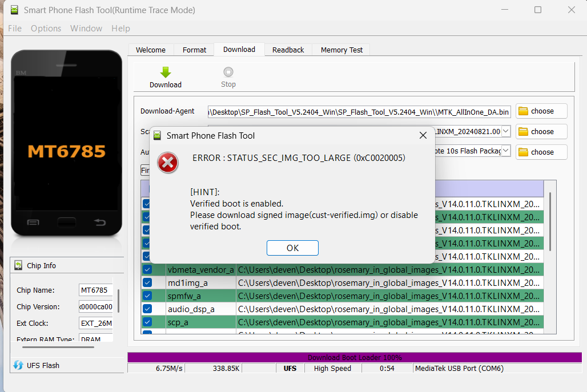Click folder icon for Scatter file choose
Image resolution: width=587 pixels, height=392 pixels.
523,132
